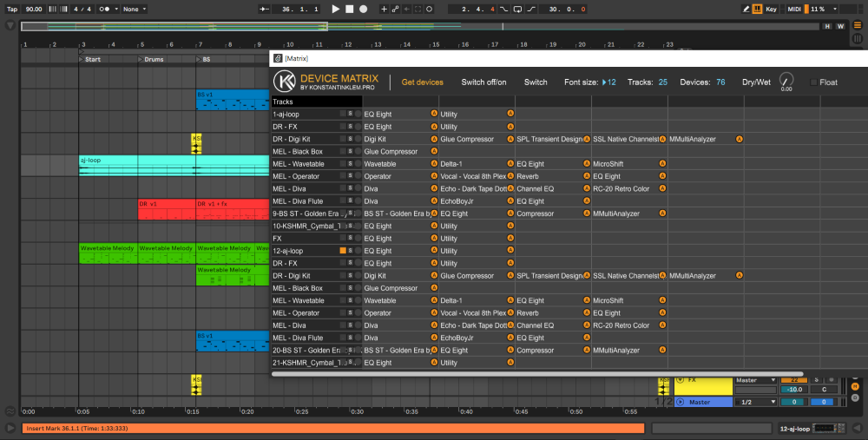Click the Arrangement Record button
This screenshot has height=440, width=868.
(x=363, y=9)
